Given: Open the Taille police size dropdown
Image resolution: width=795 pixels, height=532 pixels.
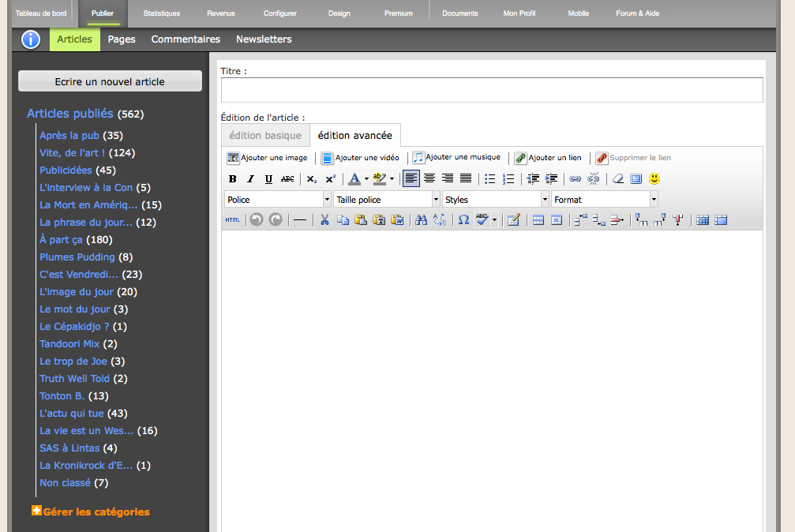Looking at the screenshot, I should coord(386,200).
